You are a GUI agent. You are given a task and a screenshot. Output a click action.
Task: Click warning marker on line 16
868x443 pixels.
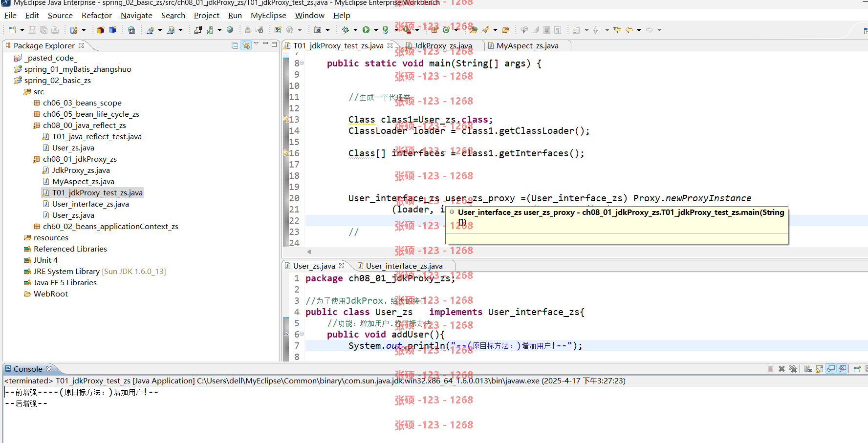[x=286, y=153]
